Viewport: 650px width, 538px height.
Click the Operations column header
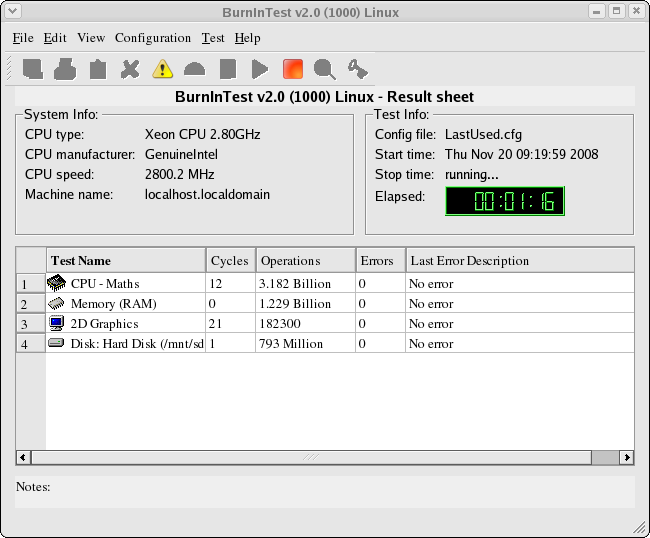pyautogui.click(x=306, y=260)
